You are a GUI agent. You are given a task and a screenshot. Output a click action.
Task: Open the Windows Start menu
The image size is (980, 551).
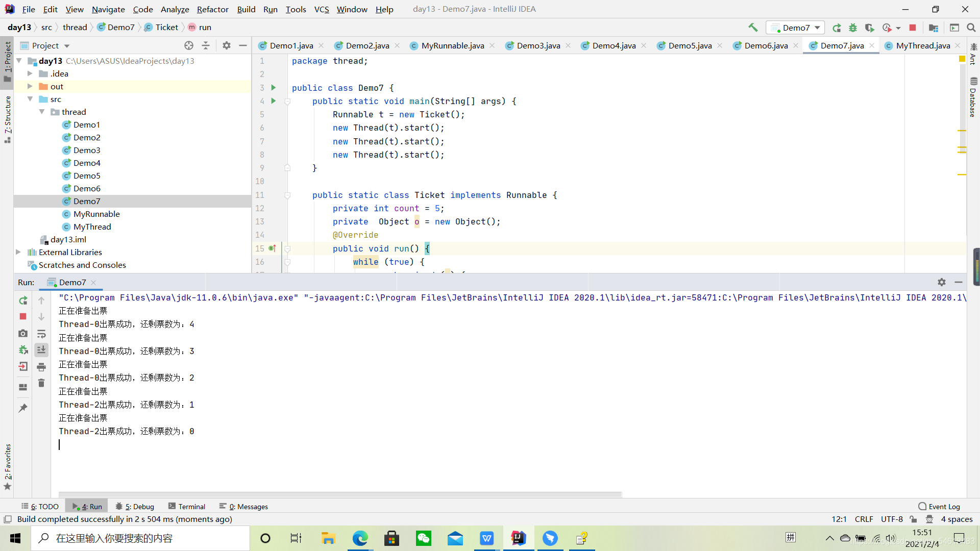tap(15, 538)
